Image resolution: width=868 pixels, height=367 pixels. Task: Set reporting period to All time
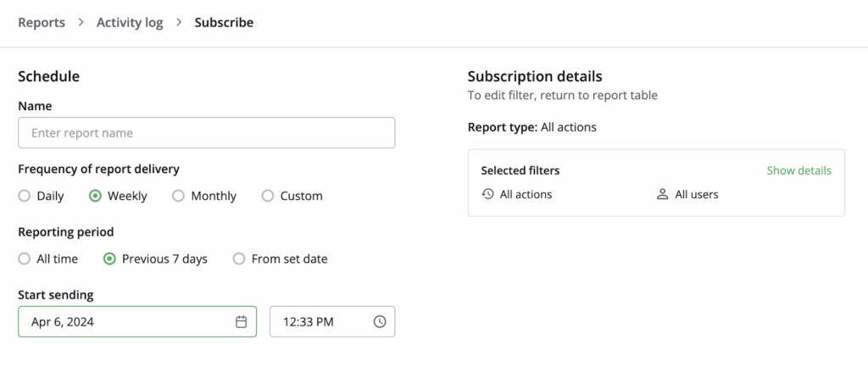pos(25,259)
